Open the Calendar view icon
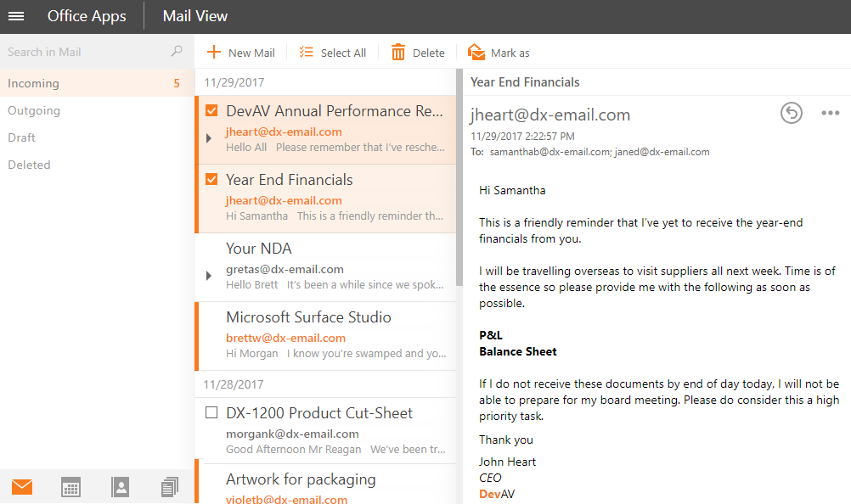The width and height of the screenshot is (851, 504). pos(71,487)
